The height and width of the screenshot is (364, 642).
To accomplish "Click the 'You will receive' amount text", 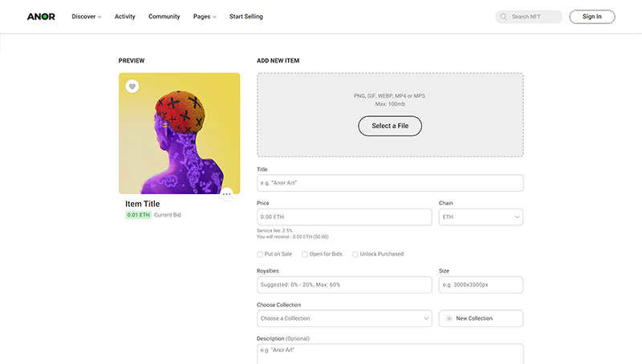I will (292, 237).
